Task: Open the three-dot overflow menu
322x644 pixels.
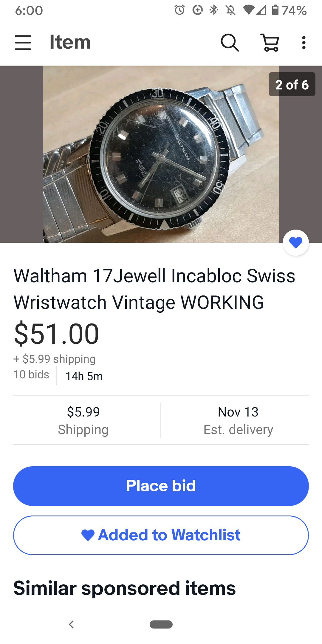Action: [x=304, y=42]
